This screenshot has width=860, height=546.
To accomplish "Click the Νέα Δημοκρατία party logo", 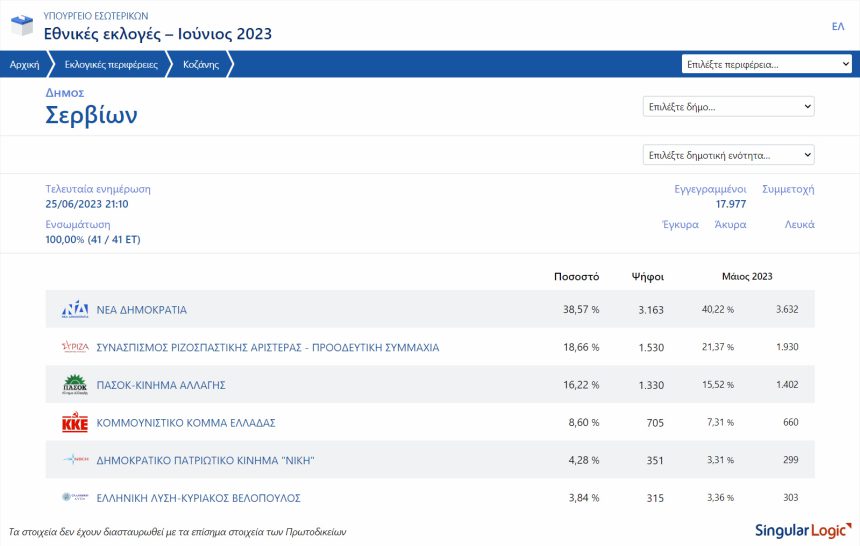I will tap(75, 309).
